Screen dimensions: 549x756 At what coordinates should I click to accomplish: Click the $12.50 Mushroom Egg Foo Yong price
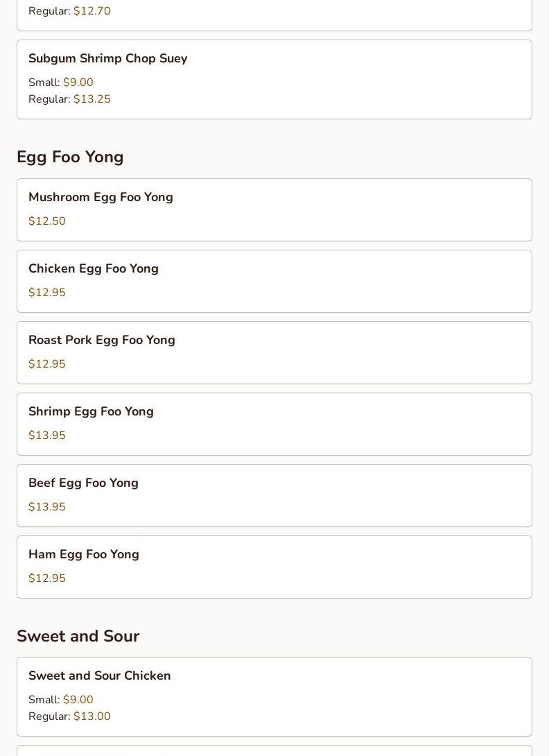point(47,221)
